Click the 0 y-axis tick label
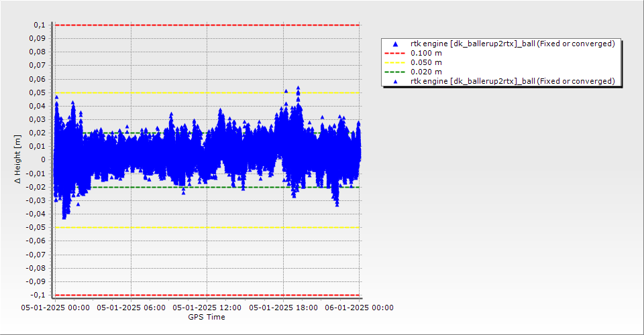644x335 pixels. [x=44, y=160]
